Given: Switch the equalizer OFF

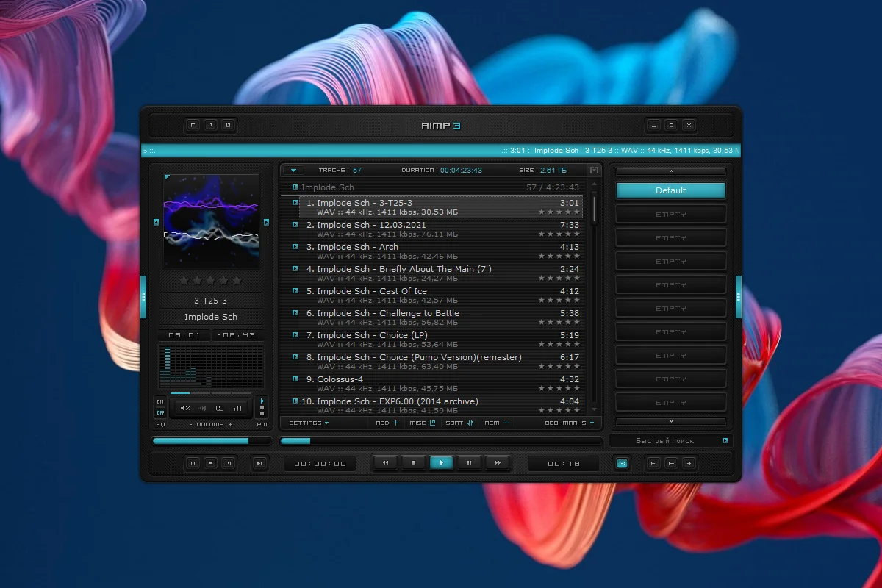Looking at the screenshot, I should pyautogui.click(x=160, y=412).
